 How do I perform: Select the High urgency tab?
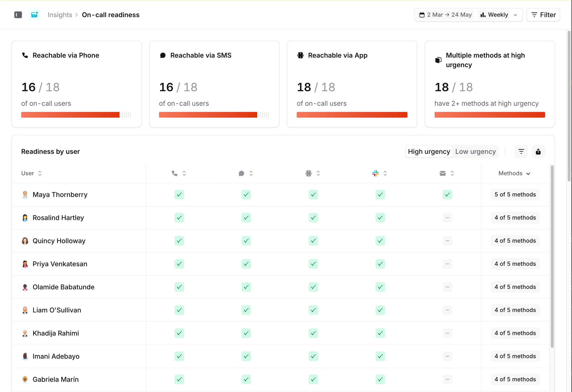coord(429,151)
